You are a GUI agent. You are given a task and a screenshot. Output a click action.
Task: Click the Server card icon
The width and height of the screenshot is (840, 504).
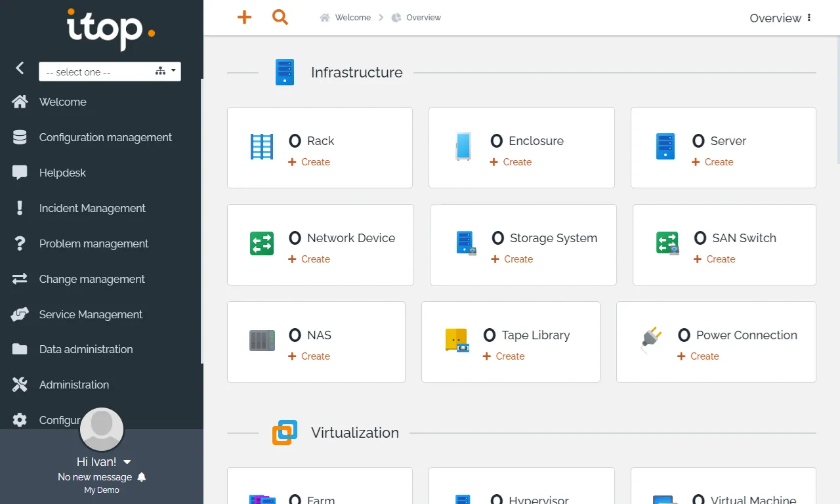pyautogui.click(x=665, y=147)
